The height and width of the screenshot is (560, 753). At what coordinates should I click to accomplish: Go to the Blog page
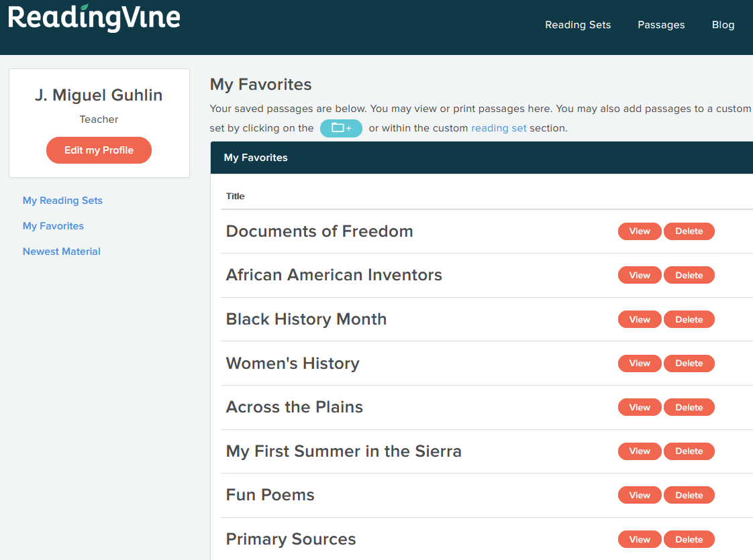point(723,25)
